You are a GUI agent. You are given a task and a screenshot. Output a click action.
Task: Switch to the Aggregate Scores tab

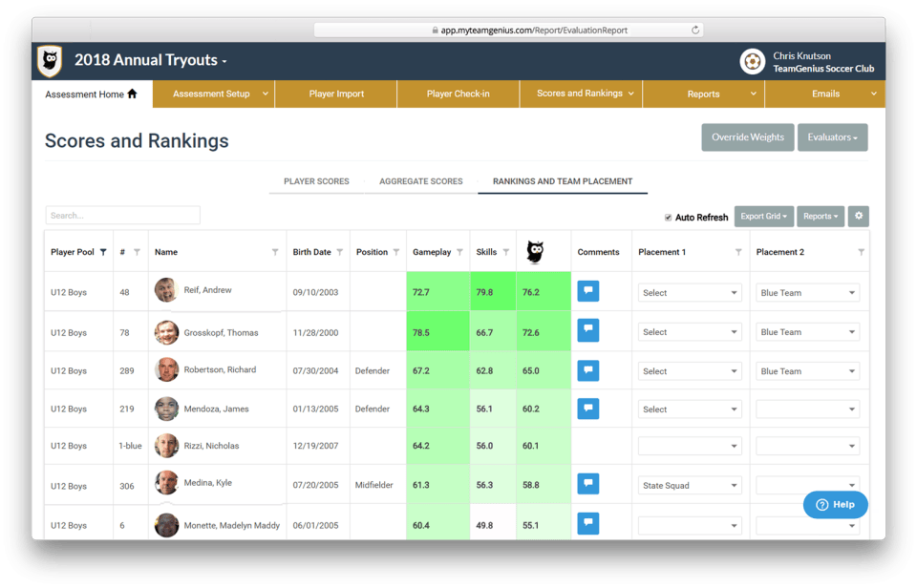(x=421, y=180)
